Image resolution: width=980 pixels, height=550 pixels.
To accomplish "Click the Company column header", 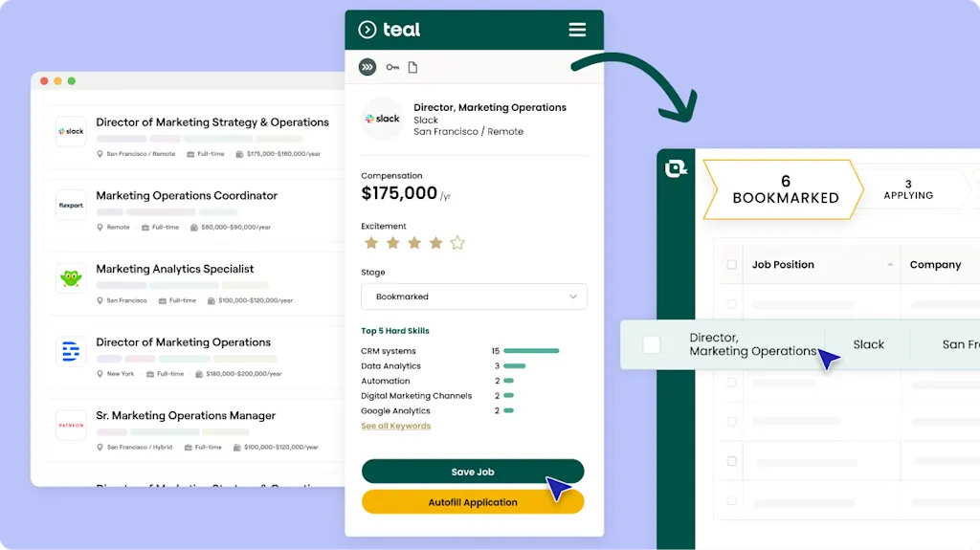I will [x=935, y=265].
